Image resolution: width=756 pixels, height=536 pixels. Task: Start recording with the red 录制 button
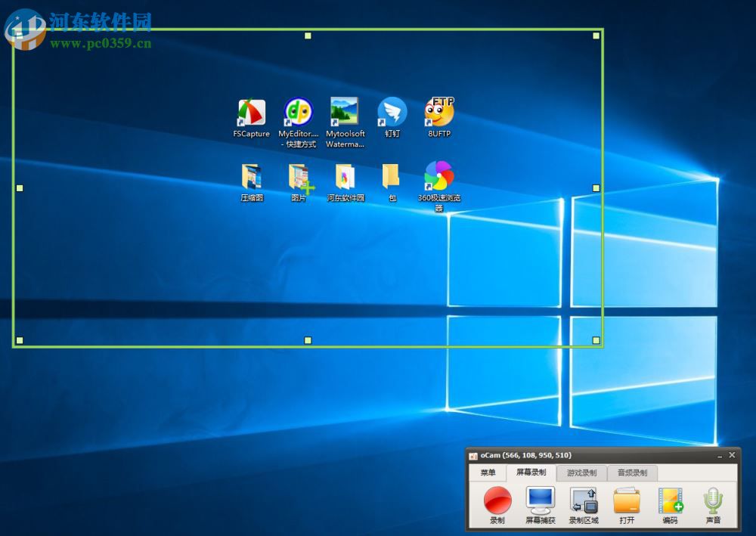click(497, 505)
